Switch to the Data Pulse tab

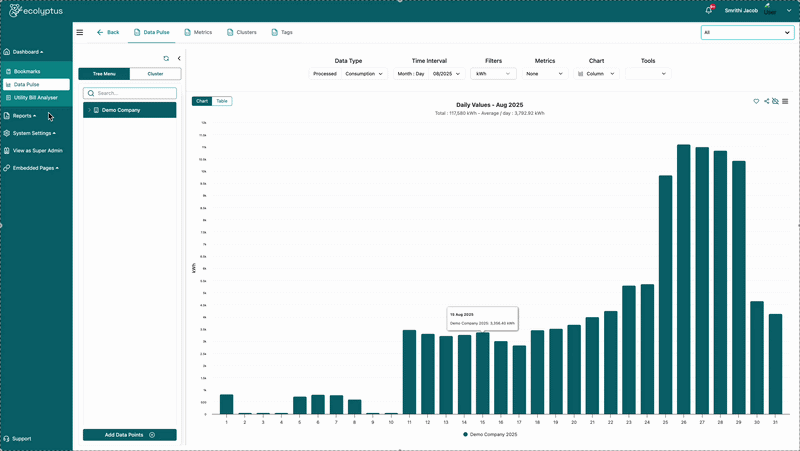point(152,32)
